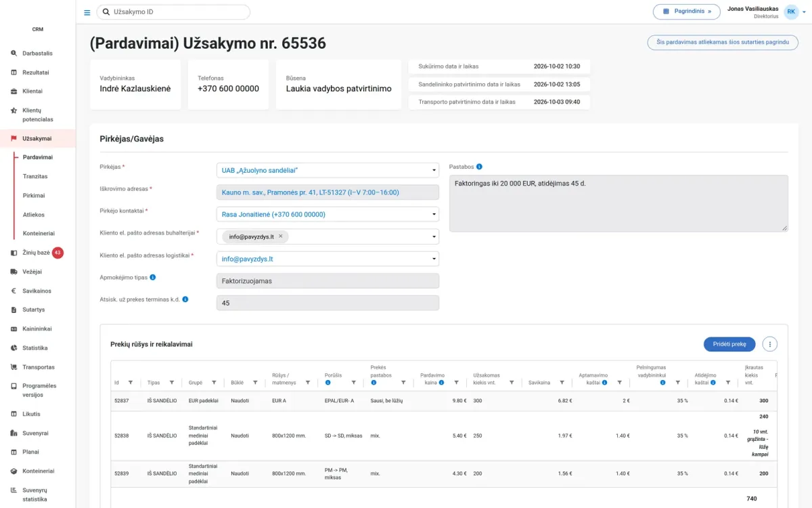Image resolution: width=812 pixels, height=508 pixels.
Task: Open the Pirkėjo kontaktai dropdown
Action: pos(328,214)
